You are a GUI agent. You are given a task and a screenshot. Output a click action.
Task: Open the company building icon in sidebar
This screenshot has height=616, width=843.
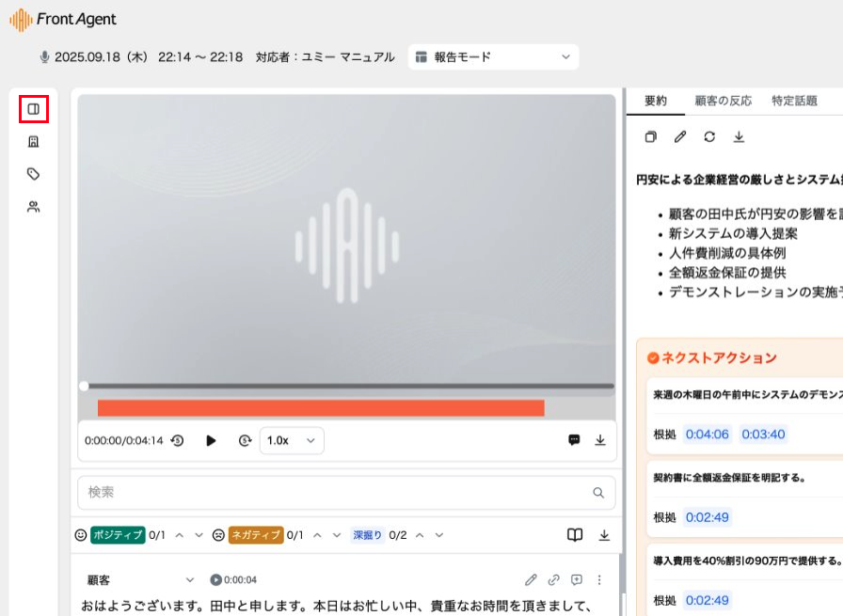[x=34, y=142]
